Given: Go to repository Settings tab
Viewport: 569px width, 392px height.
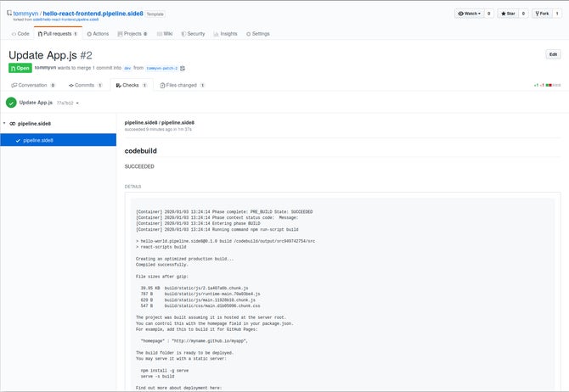Looking at the screenshot, I should (258, 34).
